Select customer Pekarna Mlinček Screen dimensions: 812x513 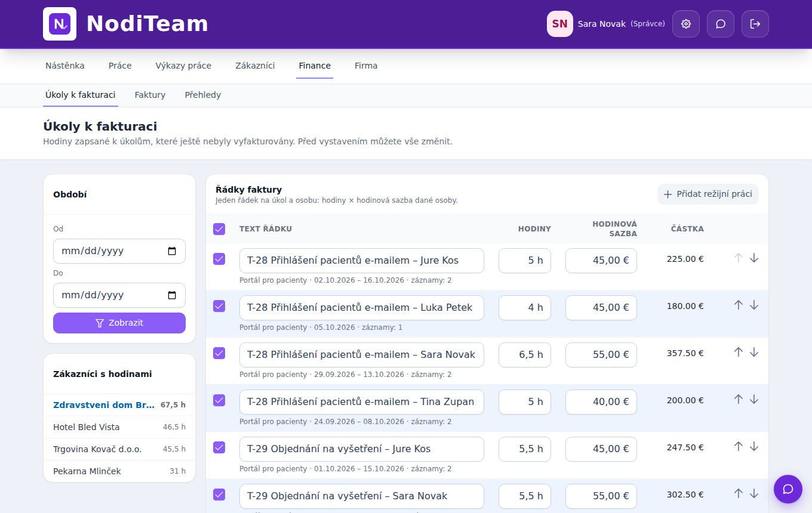click(x=119, y=471)
